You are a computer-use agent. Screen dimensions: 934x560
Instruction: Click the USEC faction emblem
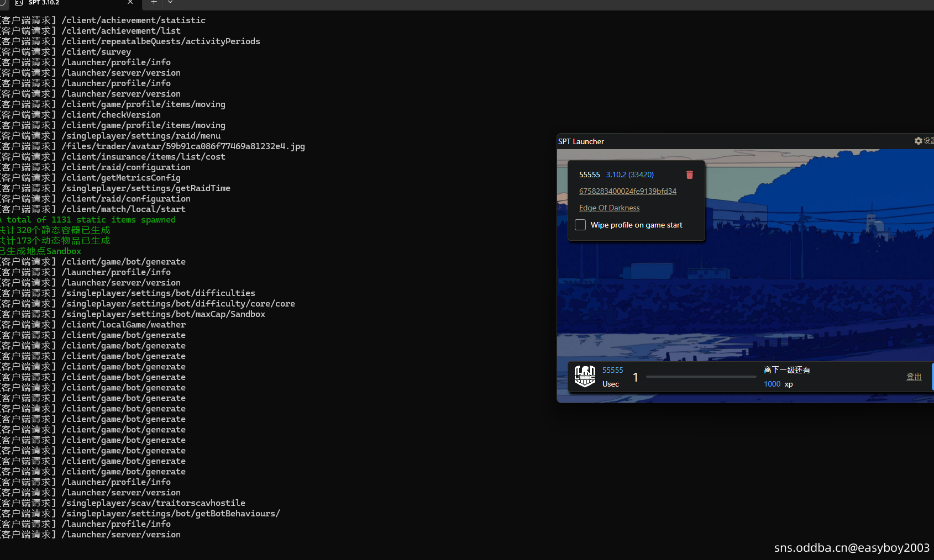(x=585, y=376)
